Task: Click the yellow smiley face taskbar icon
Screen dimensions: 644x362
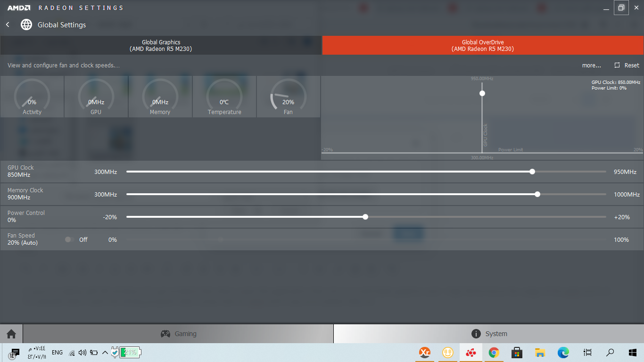Action: pos(447,352)
